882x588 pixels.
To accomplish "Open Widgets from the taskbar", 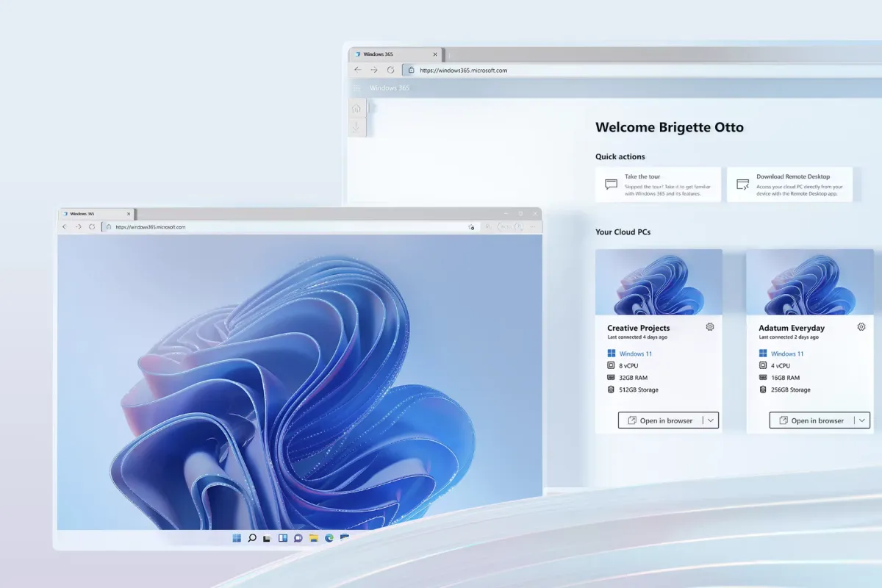I will [x=283, y=538].
